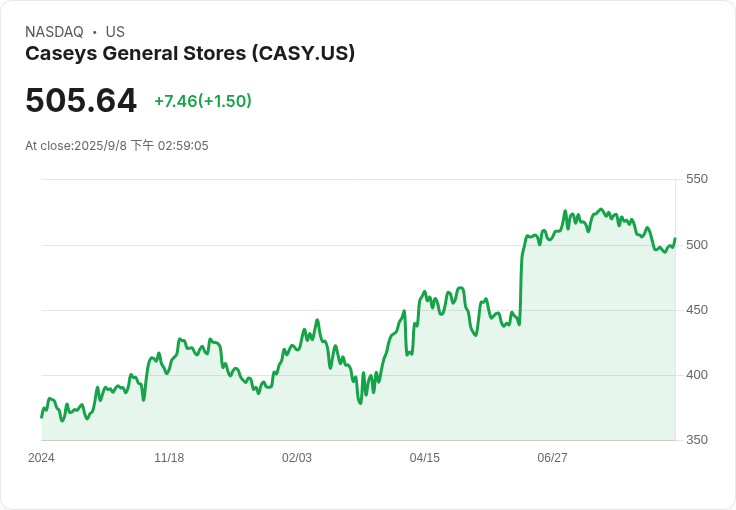Image resolution: width=736 pixels, height=510 pixels.
Task: Click the 505.64 stock price
Action: pos(81,100)
